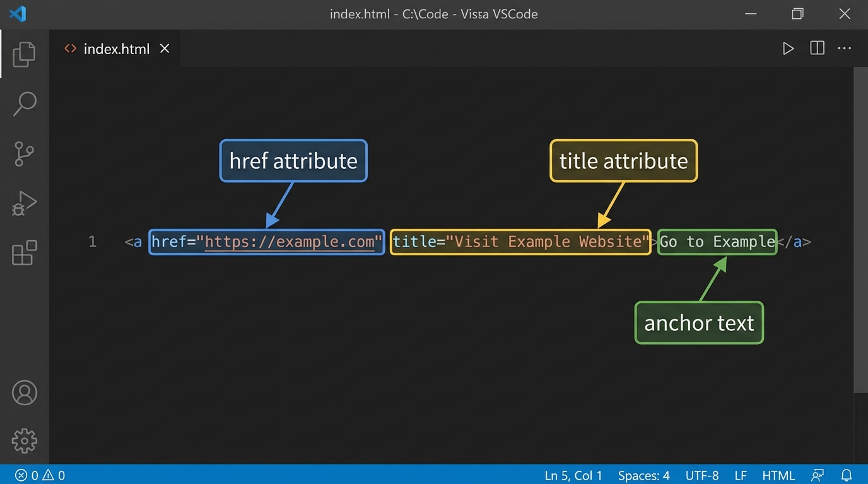
Task: Open the notifications bell
Action: pyautogui.click(x=846, y=475)
